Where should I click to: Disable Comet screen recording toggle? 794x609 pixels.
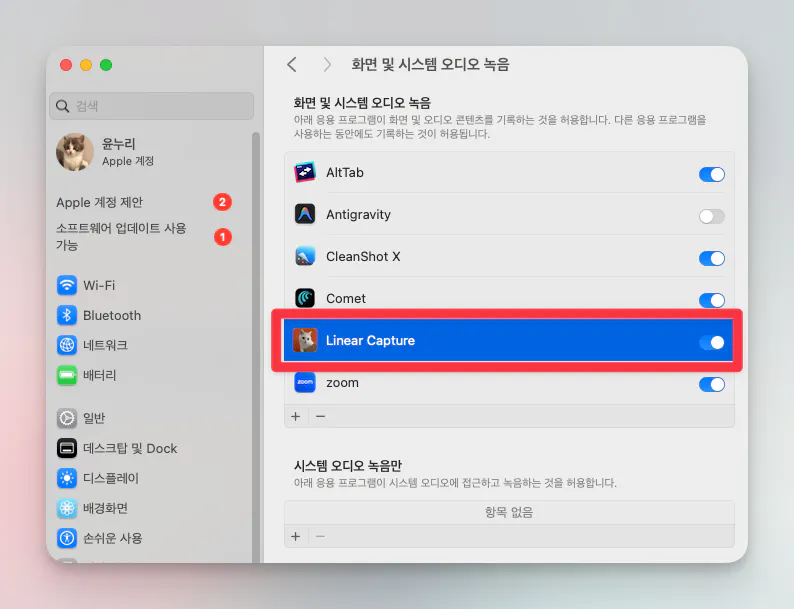(711, 300)
